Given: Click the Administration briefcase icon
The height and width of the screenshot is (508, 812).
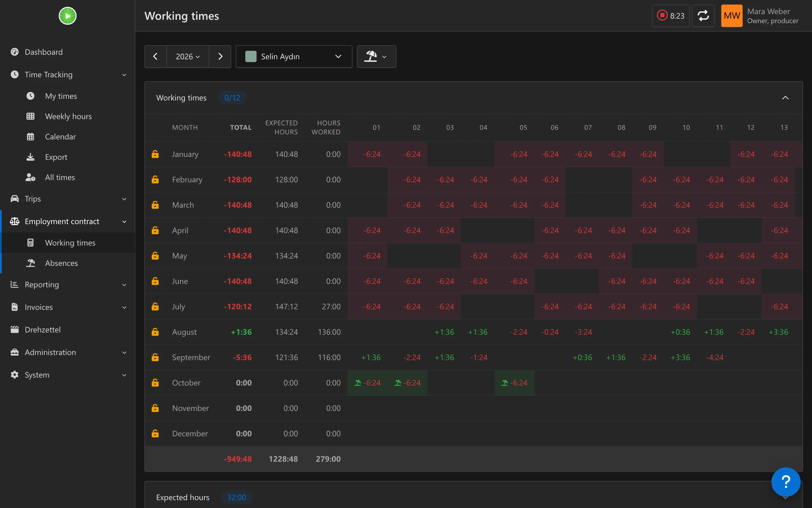Looking at the screenshot, I should click(14, 352).
